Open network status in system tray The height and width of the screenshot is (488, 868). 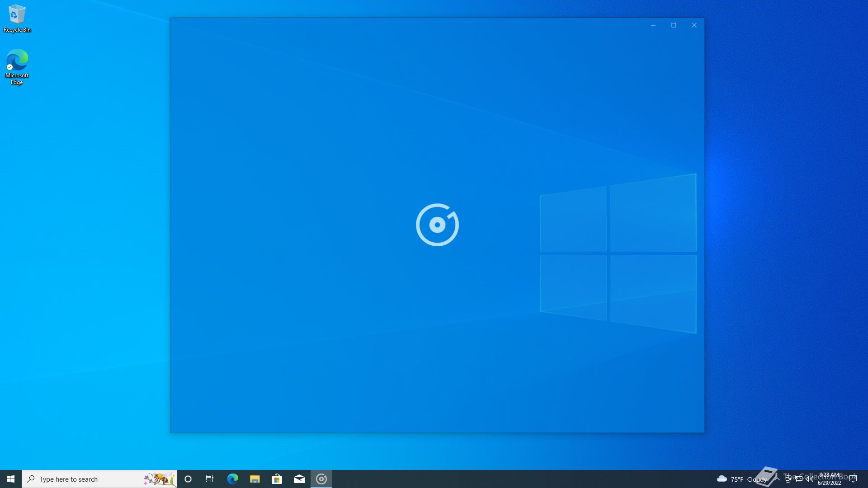[799, 479]
